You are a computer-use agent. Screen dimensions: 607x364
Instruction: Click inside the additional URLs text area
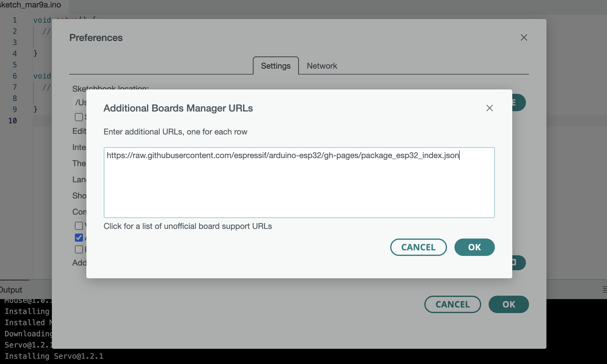point(299,183)
